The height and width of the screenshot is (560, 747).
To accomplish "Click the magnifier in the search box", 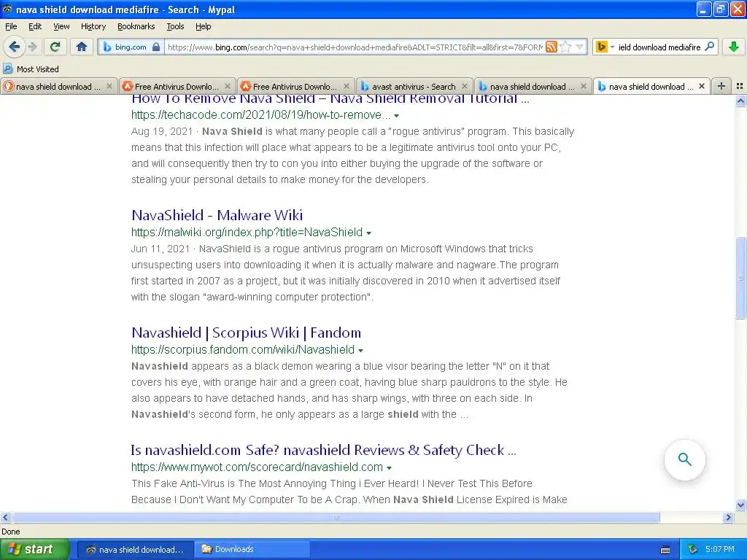I will [x=709, y=47].
